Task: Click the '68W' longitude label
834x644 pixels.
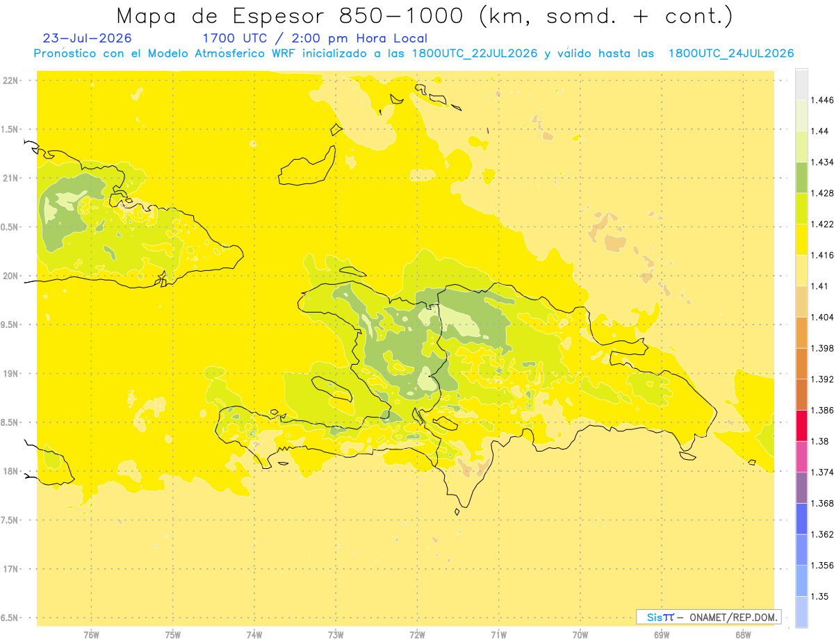Action: coord(743,635)
